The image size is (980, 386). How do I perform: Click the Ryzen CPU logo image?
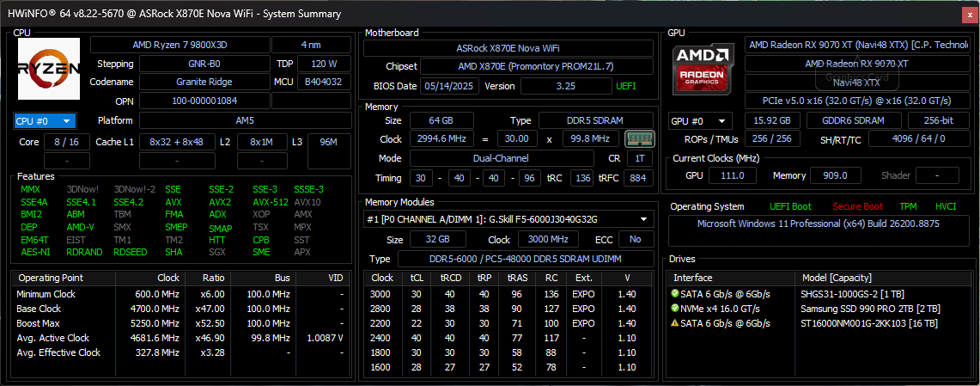click(x=49, y=69)
